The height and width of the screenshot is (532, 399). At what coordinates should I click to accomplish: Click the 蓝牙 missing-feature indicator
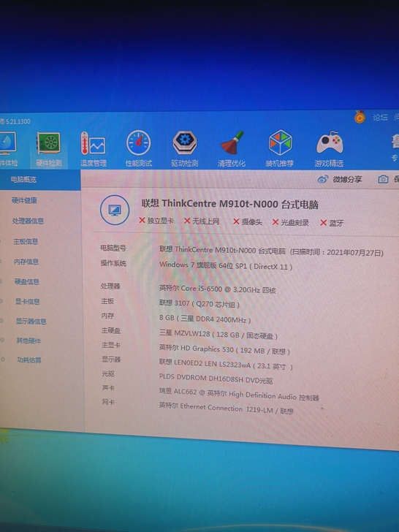(332, 223)
